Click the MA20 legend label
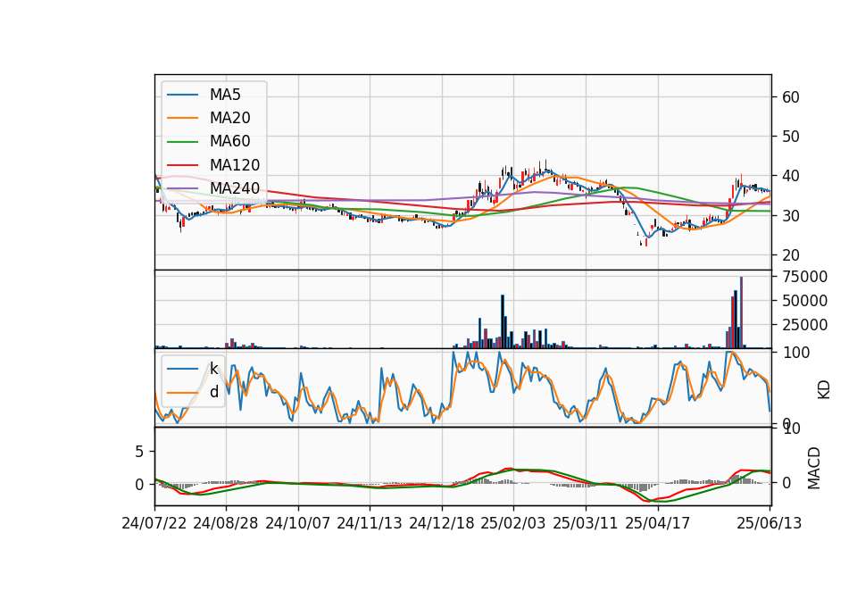The height and width of the screenshot is (616, 857). pyautogui.click(x=229, y=118)
